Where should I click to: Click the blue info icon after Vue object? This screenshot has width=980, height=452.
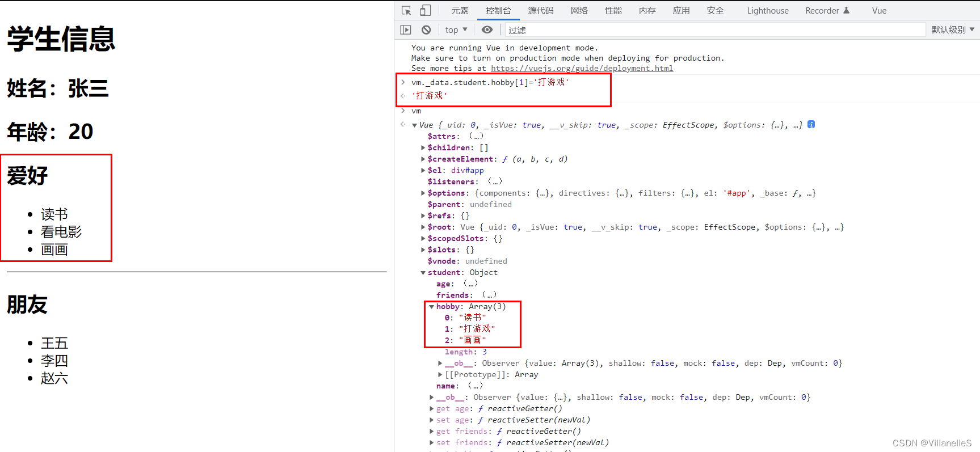pos(811,124)
